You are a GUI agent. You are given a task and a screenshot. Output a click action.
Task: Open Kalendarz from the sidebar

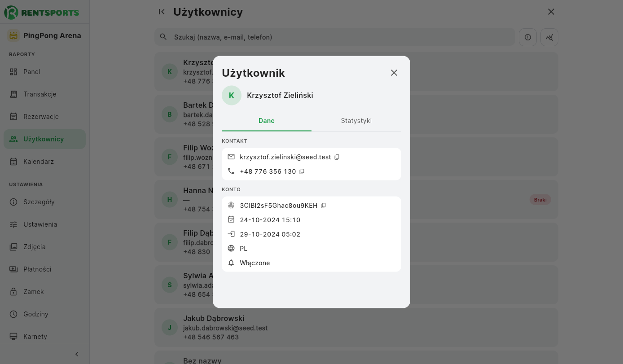point(44,162)
